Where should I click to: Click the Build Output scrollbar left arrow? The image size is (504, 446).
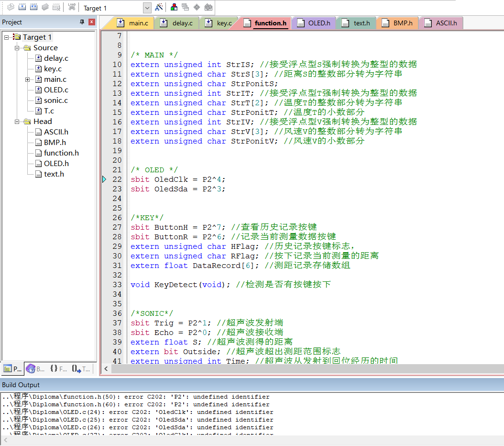tap(5, 440)
